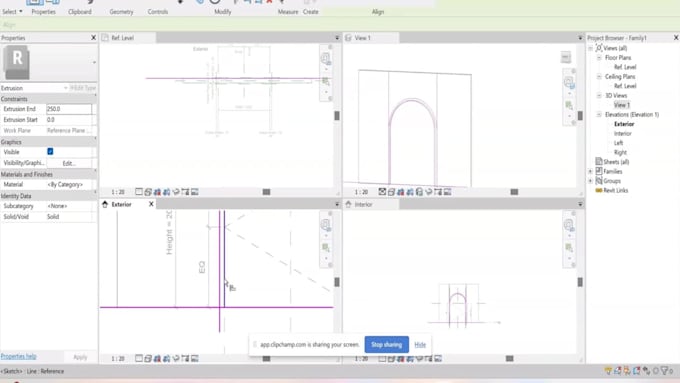Expand the Families node

tap(590, 171)
